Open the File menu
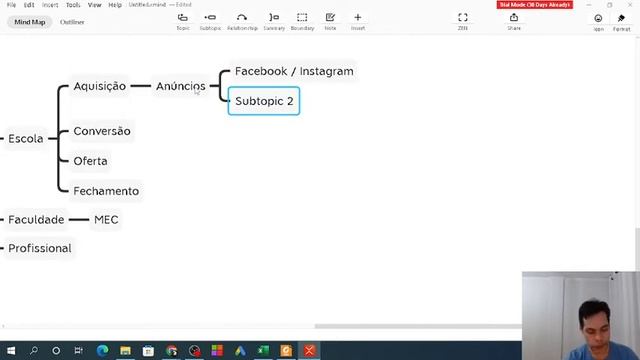Image resolution: width=640 pixels, height=360 pixels. (11, 5)
